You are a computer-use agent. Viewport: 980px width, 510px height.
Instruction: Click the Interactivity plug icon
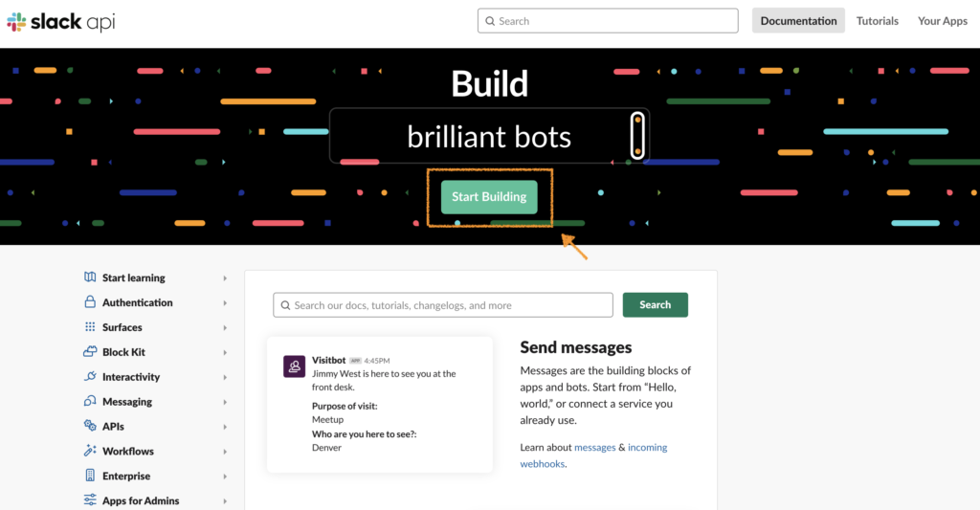(x=90, y=376)
